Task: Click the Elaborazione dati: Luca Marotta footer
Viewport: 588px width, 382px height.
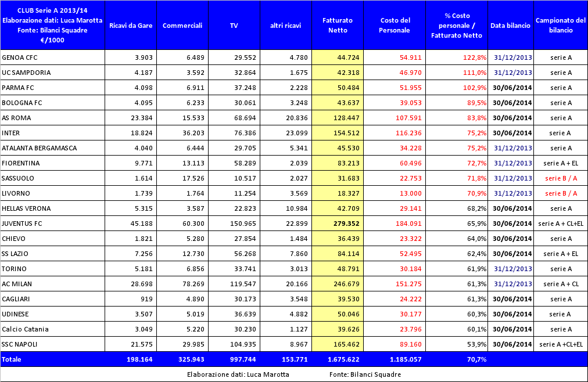Action: point(238,374)
